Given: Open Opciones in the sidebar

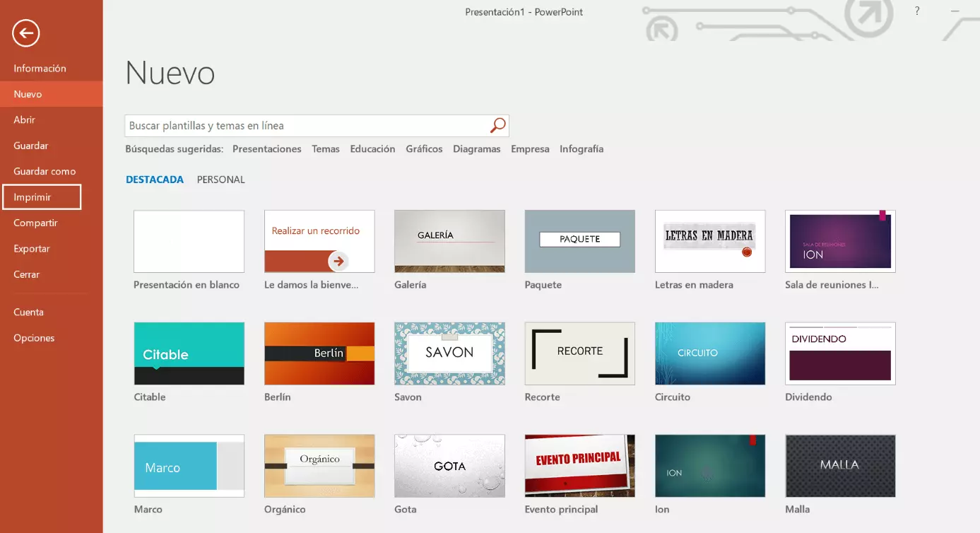Looking at the screenshot, I should 51,338.
